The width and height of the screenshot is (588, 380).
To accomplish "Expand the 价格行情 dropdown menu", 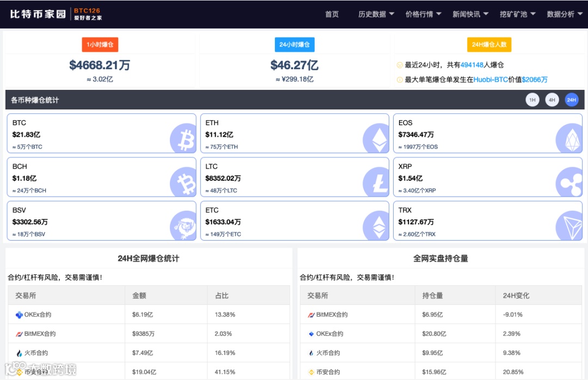I will 424,14.
